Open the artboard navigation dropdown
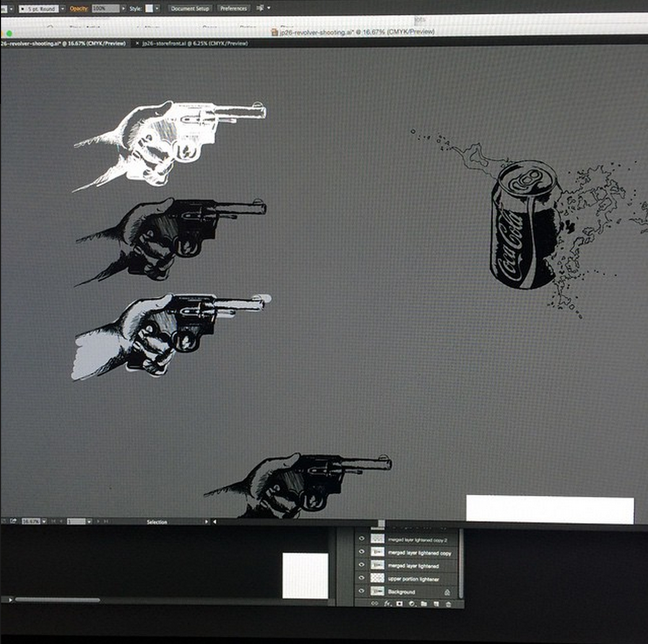The image size is (648, 644). [89, 522]
